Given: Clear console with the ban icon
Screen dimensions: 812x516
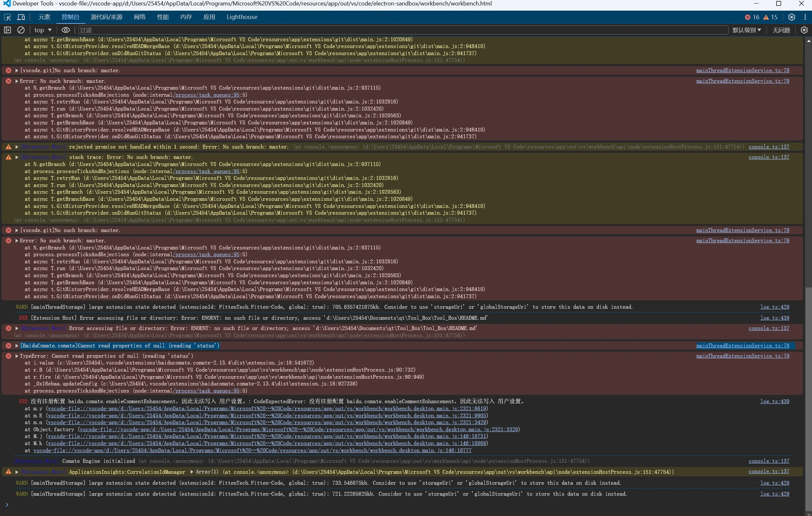Looking at the screenshot, I should (x=21, y=30).
